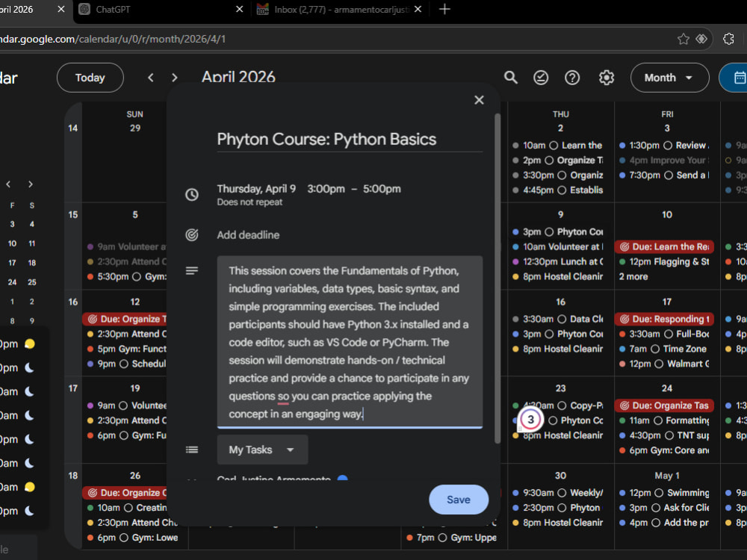
Task: Next month arrow in mini calendar
Action: pos(31,184)
